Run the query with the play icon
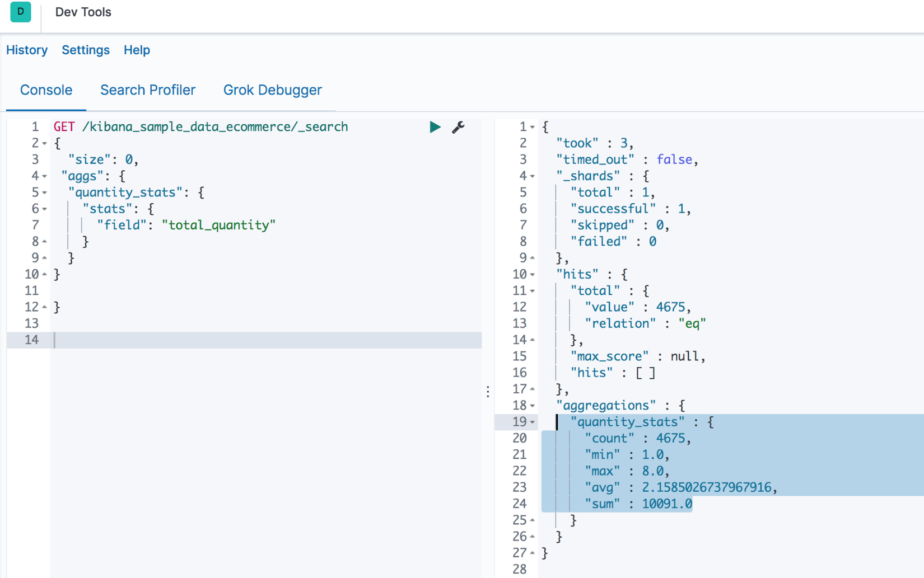This screenshot has width=924, height=578. coord(435,127)
